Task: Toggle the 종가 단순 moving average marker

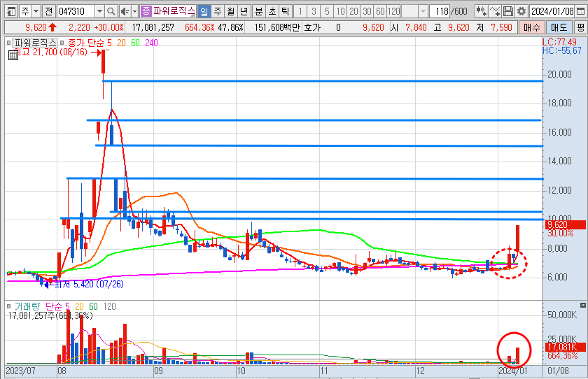Action: tap(62, 43)
